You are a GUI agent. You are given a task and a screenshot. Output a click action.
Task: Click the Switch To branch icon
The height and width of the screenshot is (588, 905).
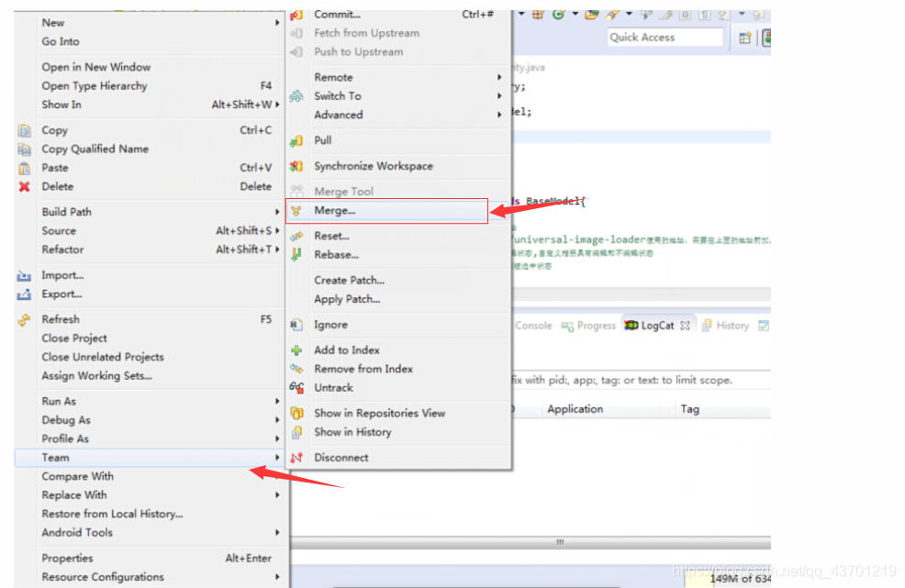tap(296, 96)
